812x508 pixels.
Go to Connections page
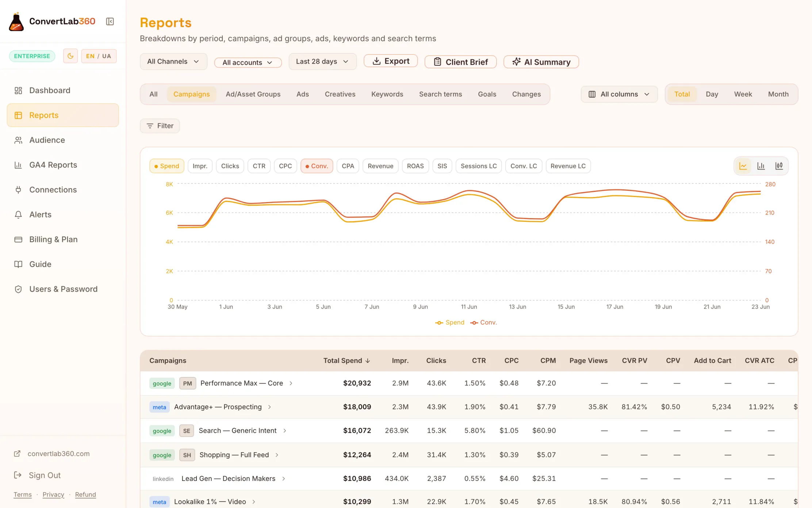tap(63, 190)
